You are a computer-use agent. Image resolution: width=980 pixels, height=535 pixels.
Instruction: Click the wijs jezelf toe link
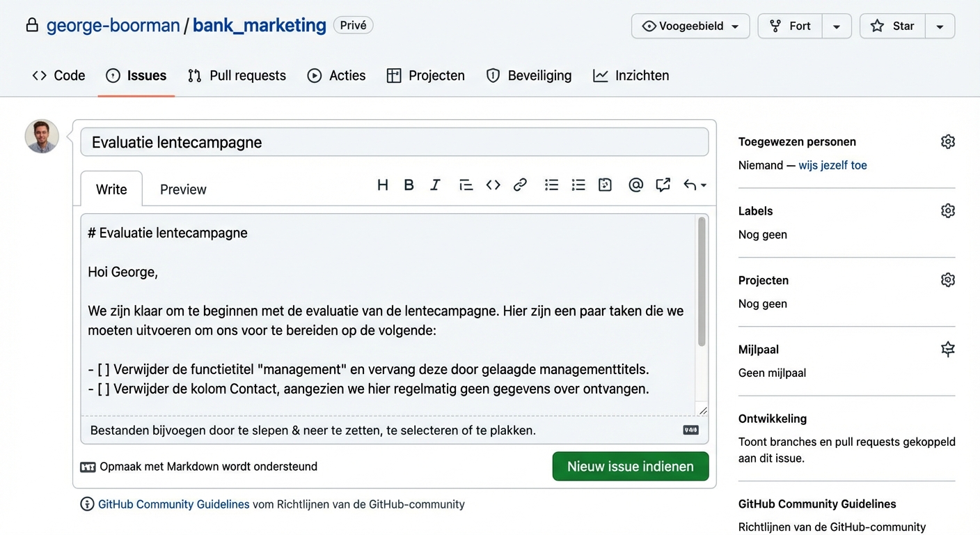[x=832, y=165]
